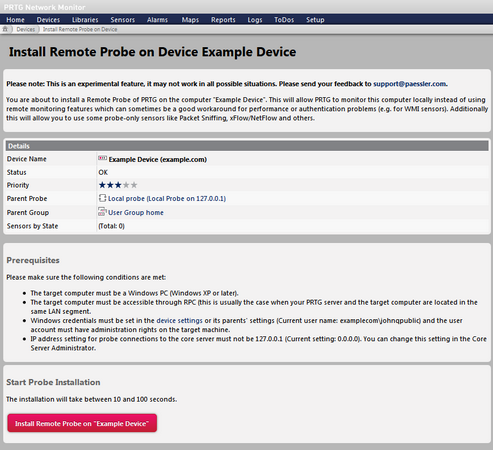The image size is (493, 450).
Task: Set priority to five stars
Action: point(134,185)
